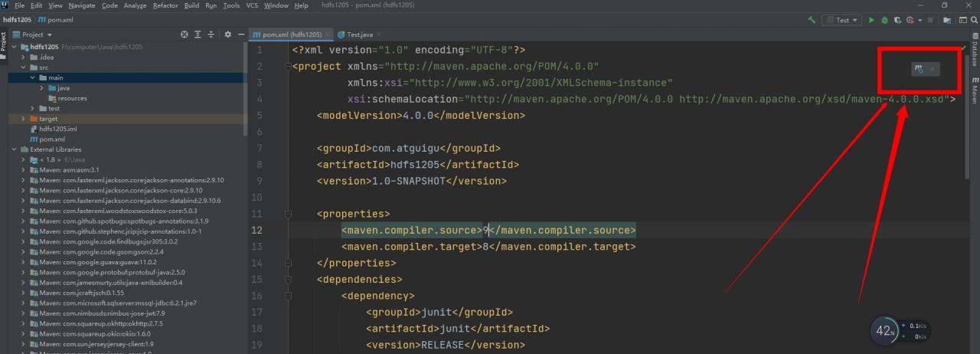Open Project panel gear options
Image resolution: width=980 pixels, height=354 pixels.
[227, 34]
